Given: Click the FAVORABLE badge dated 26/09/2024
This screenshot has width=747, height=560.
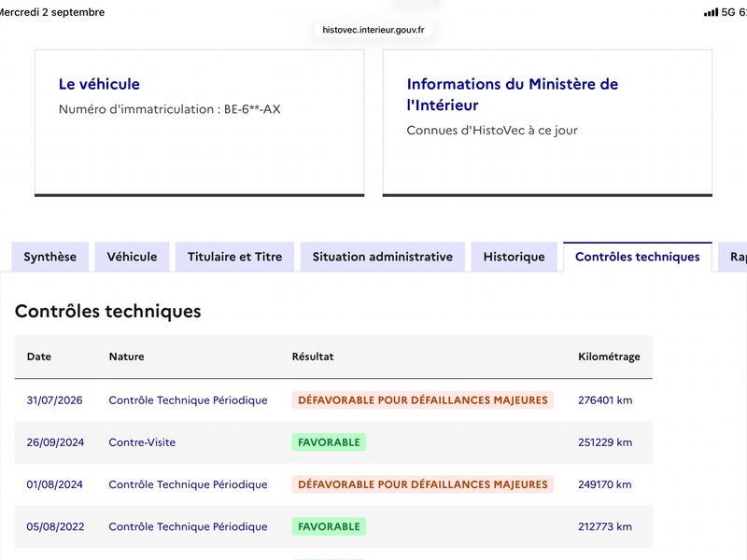Looking at the screenshot, I should coord(329,442).
